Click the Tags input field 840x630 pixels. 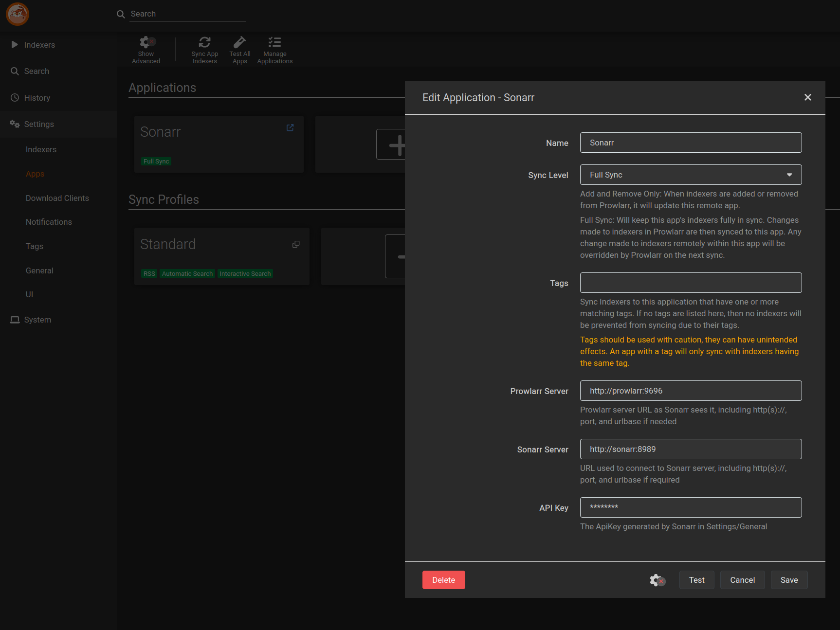coord(691,283)
